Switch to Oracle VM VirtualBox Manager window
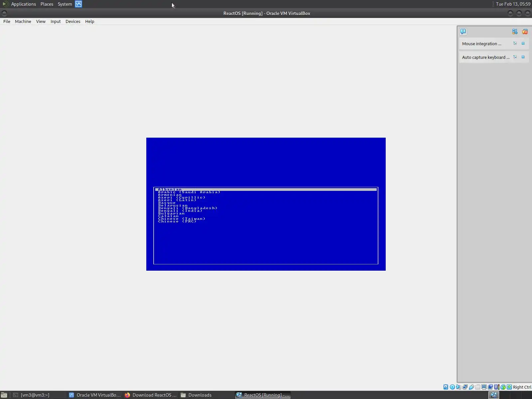The image size is (532, 399). coord(95,395)
